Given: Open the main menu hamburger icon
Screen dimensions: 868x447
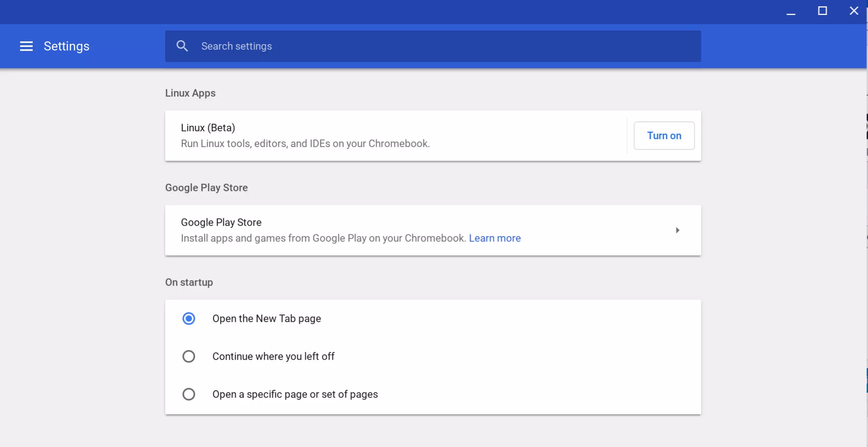Looking at the screenshot, I should [x=26, y=46].
